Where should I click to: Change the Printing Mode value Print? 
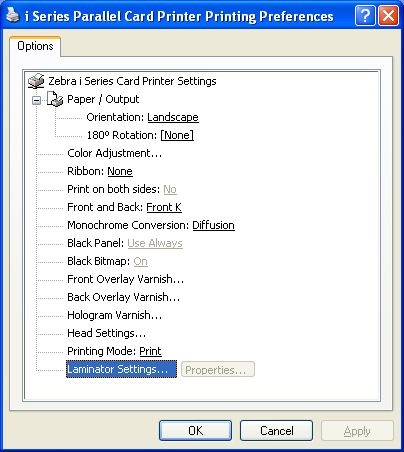click(150, 351)
